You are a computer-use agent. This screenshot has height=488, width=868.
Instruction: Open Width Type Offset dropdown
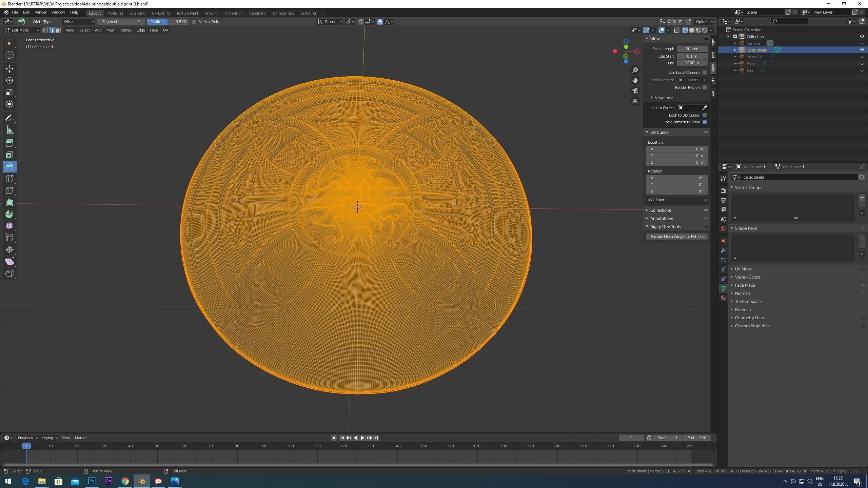pyautogui.click(x=79, y=22)
